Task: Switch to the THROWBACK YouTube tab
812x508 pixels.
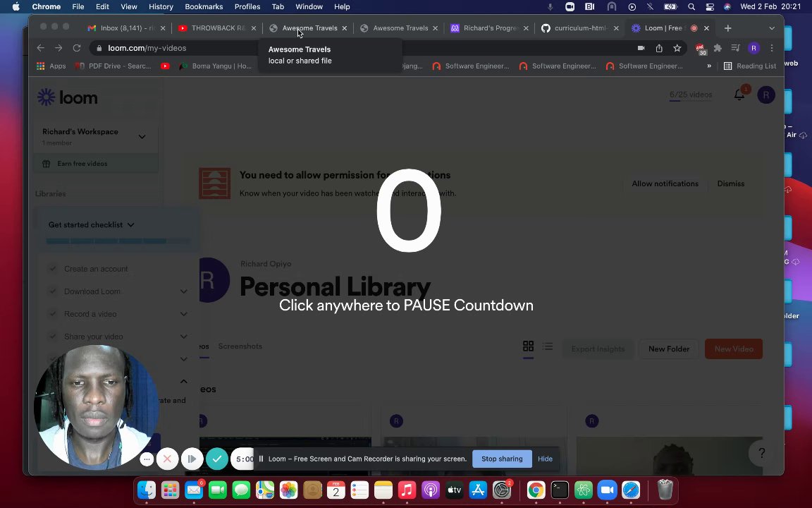Action: coord(218,28)
